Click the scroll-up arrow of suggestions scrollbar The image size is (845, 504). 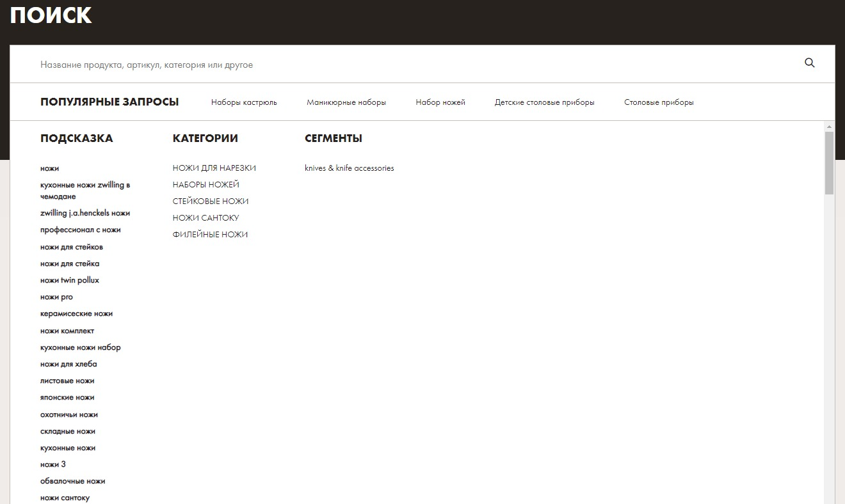point(829,126)
